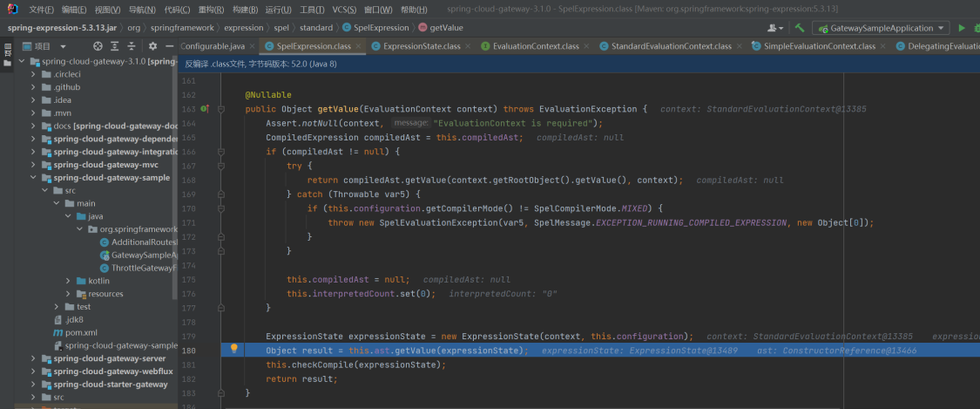Switch to the StandardEvaluationContext.class tab
This screenshot has height=409, width=980.
pyautogui.click(x=672, y=46)
